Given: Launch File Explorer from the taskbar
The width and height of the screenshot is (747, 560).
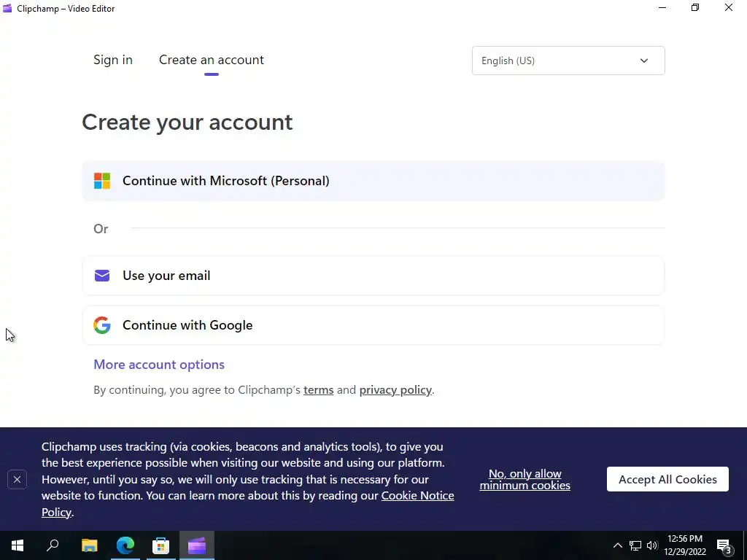Looking at the screenshot, I should 90,545.
